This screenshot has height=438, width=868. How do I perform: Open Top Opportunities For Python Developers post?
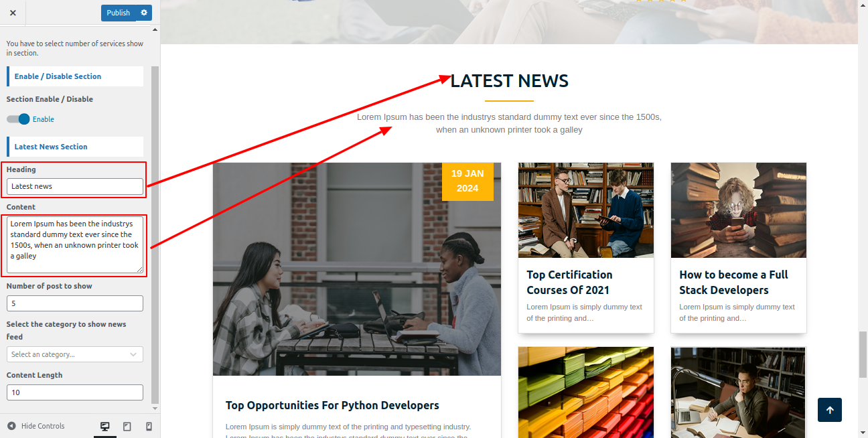tap(332, 405)
